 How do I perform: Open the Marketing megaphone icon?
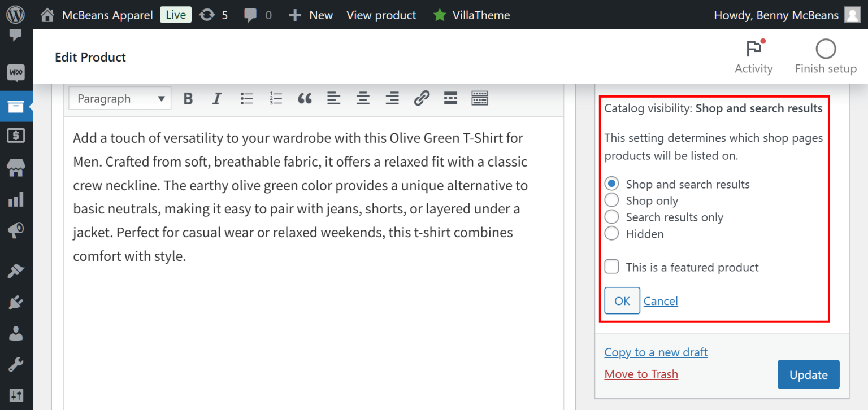pyautogui.click(x=15, y=229)
